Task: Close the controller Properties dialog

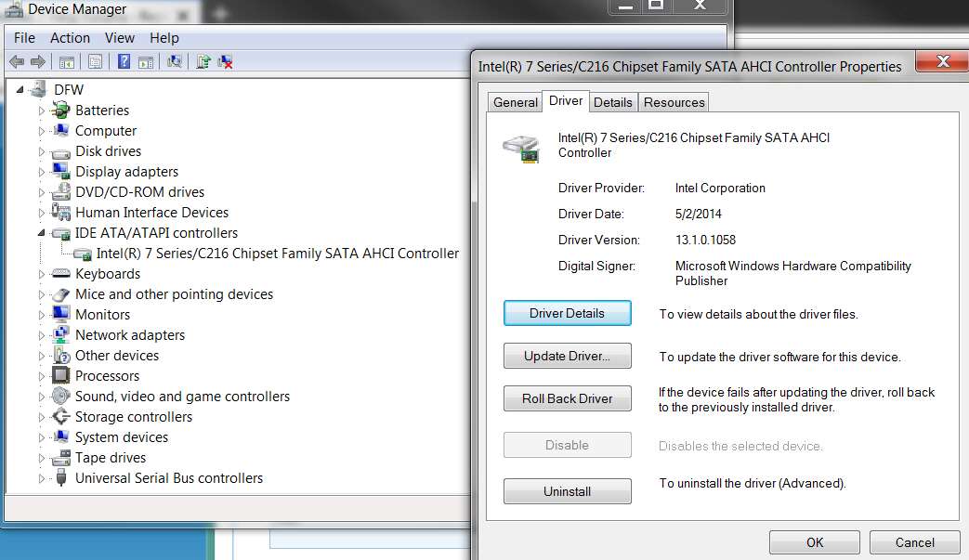Action: point(942,61)
